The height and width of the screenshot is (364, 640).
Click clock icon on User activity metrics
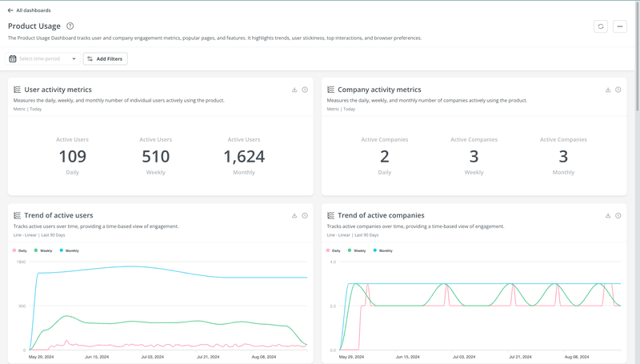pyautogui.click(x=305, y=90)
